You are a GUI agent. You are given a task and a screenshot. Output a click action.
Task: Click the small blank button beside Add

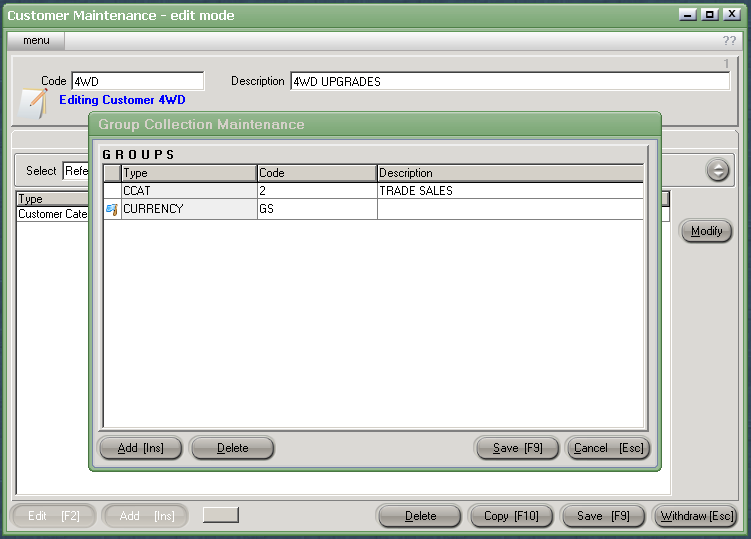[221, 515]
